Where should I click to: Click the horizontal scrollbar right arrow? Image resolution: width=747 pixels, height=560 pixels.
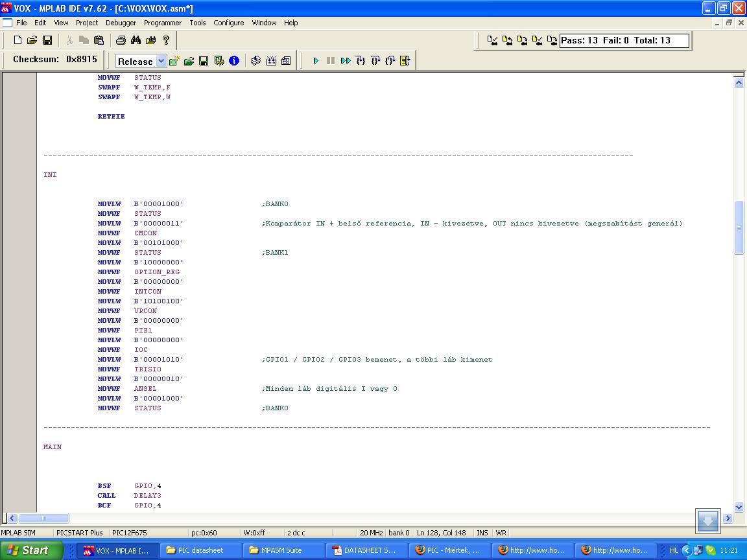(x=728, y=518)
